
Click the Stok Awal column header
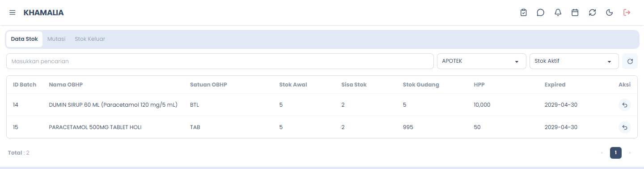pyautogui.click(x=293, y=85)
